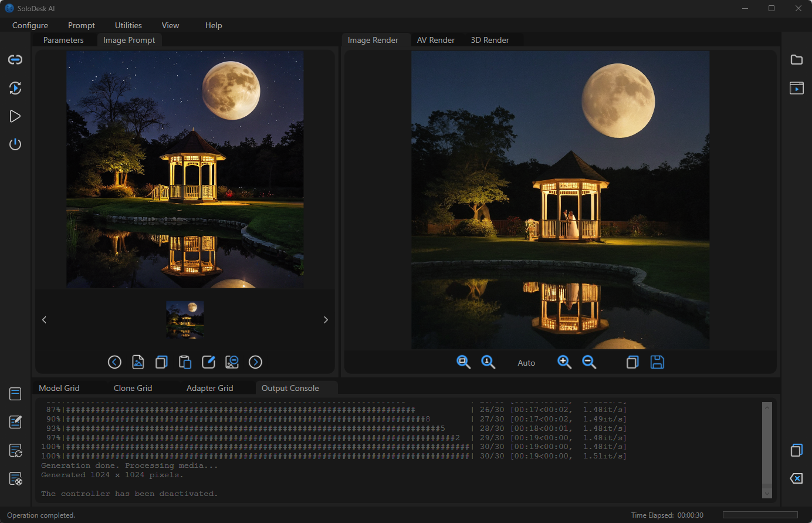Open the output folder icon at top right
The width and height of the screenshot is (812, 523).
tap(796, 60)
